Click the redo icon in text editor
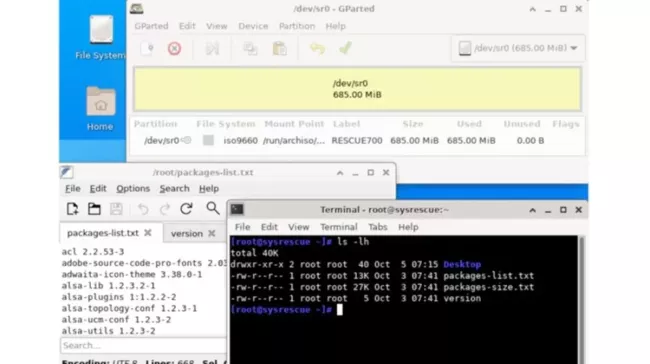 (x=165, y=209)
